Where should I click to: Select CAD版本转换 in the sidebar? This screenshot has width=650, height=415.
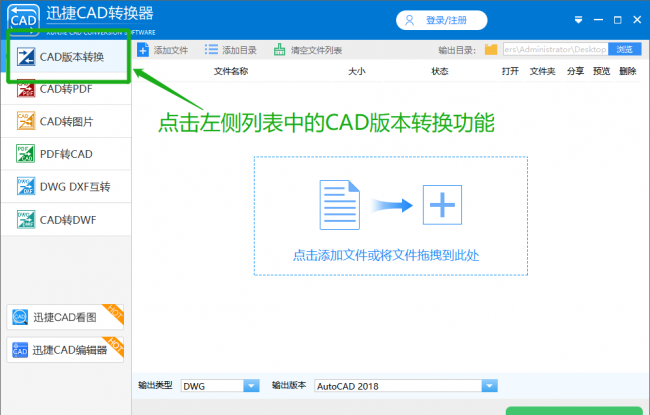click(x=66, y=57)
